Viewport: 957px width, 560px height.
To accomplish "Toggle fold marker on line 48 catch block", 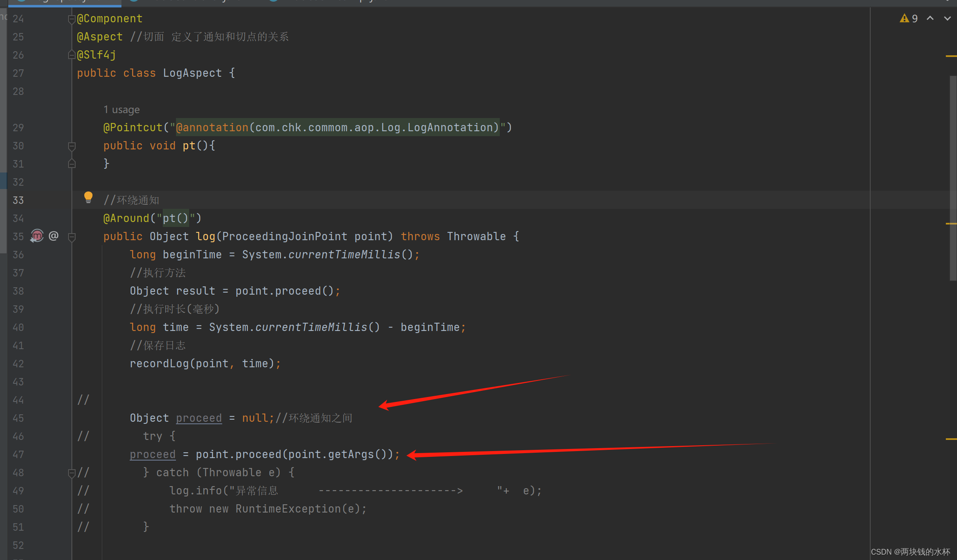I will coord(71,473).
